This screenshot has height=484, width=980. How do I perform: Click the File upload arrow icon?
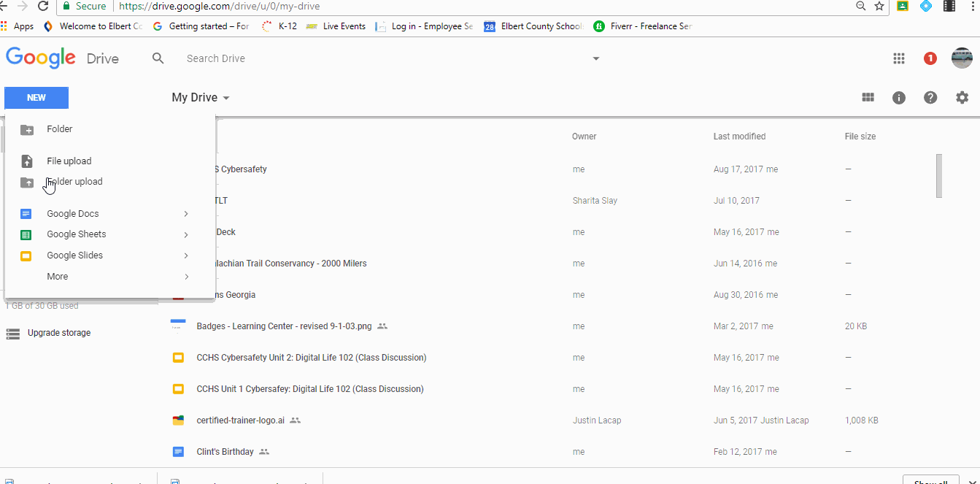[x=27, y=161]
